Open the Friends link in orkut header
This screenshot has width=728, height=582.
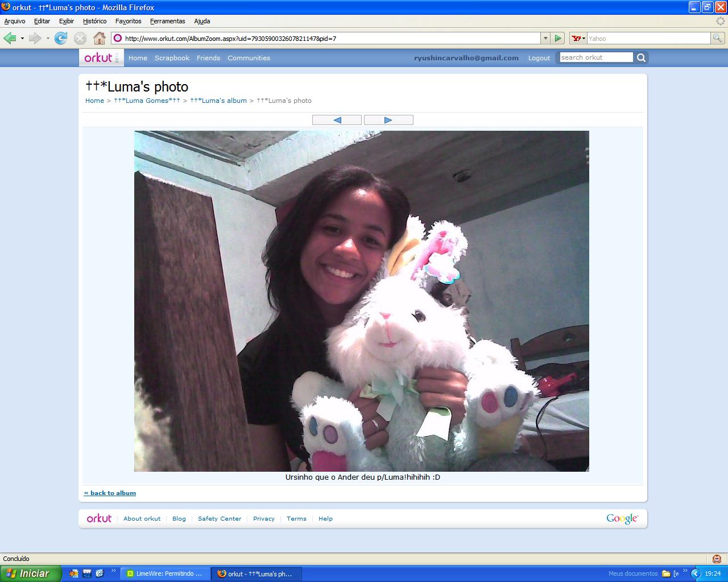[x=208, y=58]
